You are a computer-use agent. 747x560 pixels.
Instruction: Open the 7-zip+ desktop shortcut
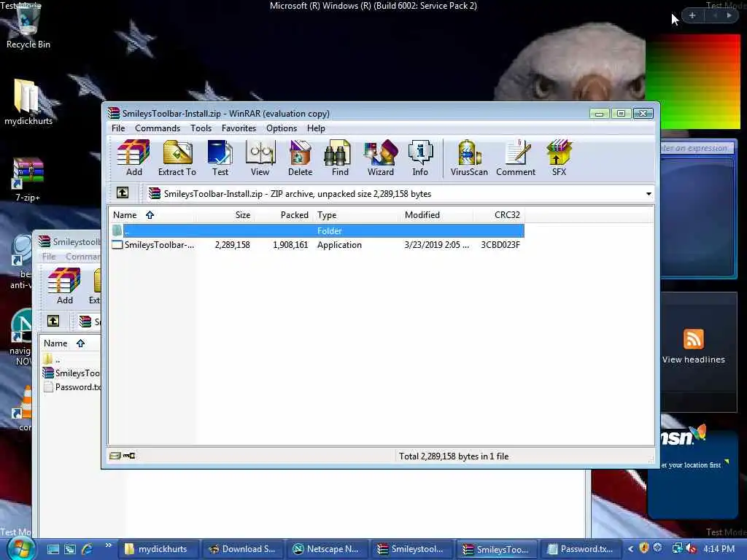(x=28, y=179)
